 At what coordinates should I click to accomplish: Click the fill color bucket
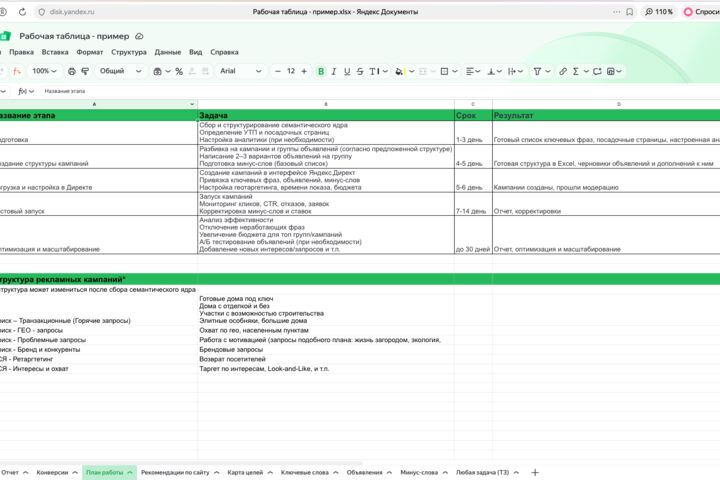[399, 71]
